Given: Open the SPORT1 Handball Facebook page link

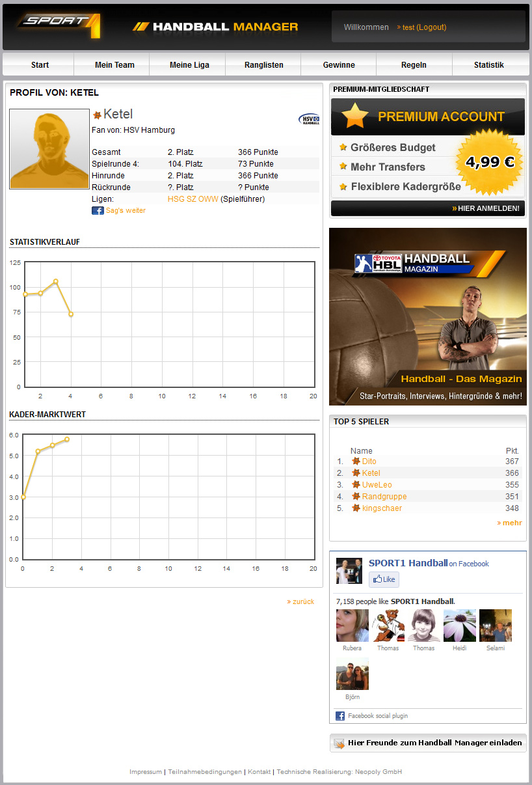Looking at the screenshot, I should click(408, 563).
